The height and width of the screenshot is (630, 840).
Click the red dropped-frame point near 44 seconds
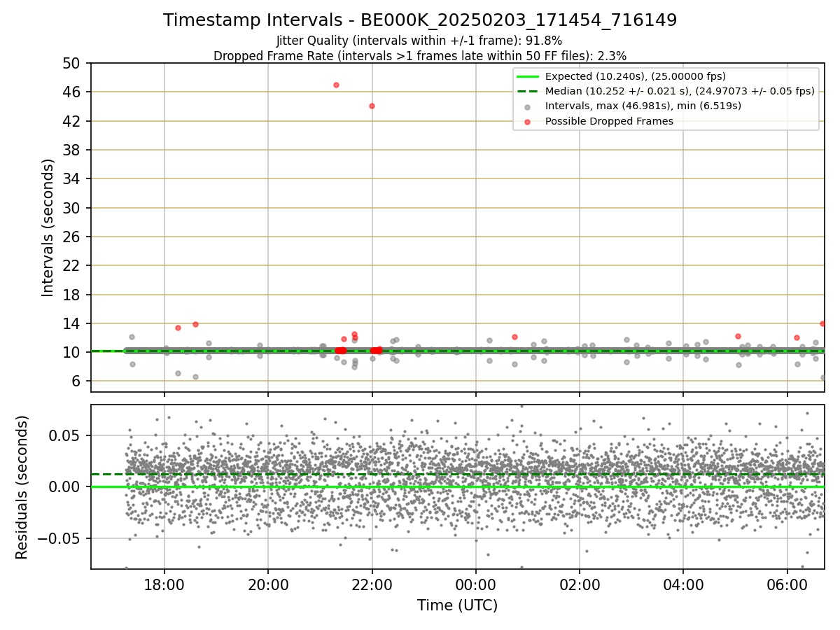coord(372,106)
